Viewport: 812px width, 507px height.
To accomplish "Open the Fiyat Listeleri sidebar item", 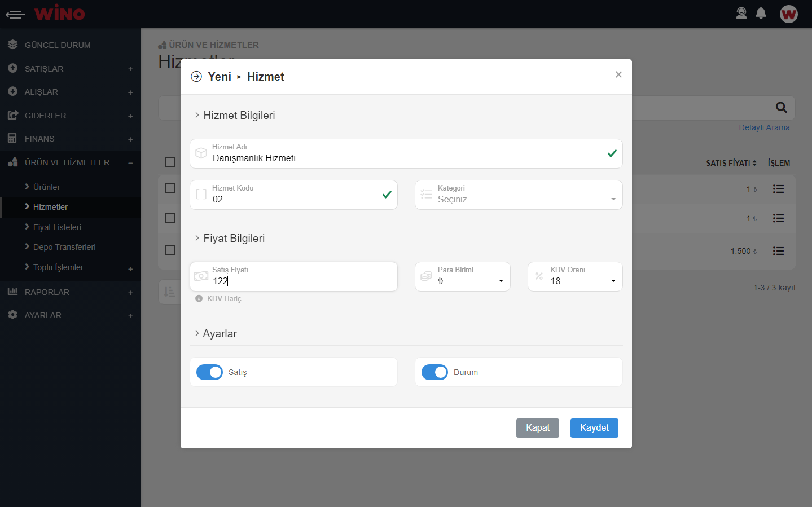I will point(57,227).
